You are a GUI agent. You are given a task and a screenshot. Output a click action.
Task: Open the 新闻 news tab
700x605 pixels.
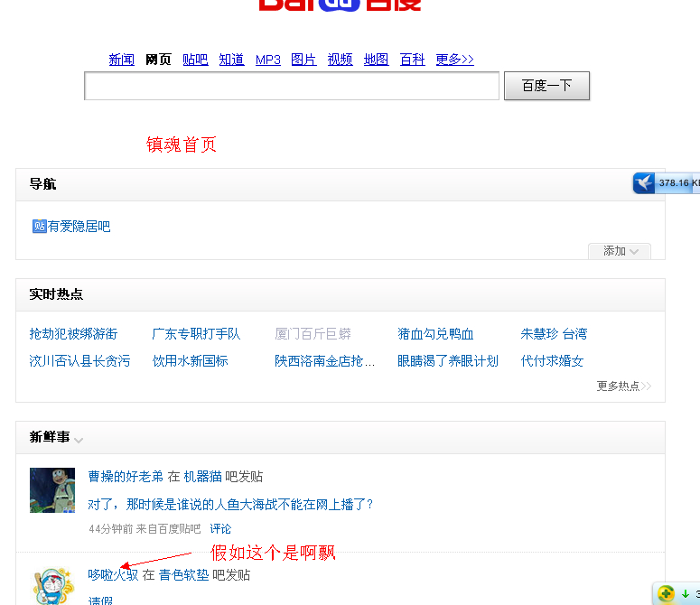click(x=121, y=60)
